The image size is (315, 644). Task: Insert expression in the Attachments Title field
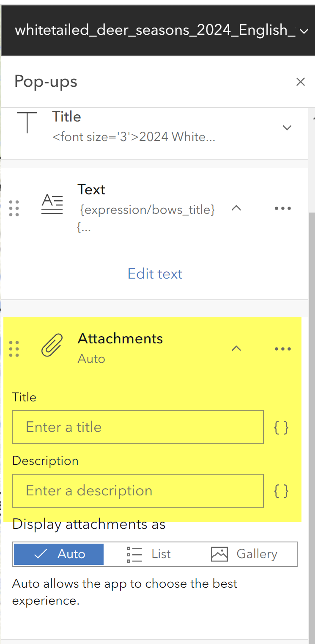pos(281,428)
